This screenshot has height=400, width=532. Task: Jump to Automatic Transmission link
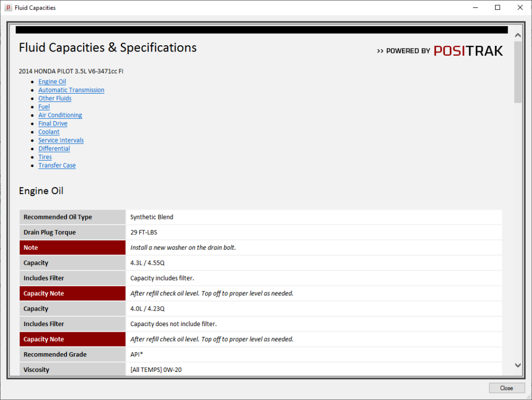71,90
